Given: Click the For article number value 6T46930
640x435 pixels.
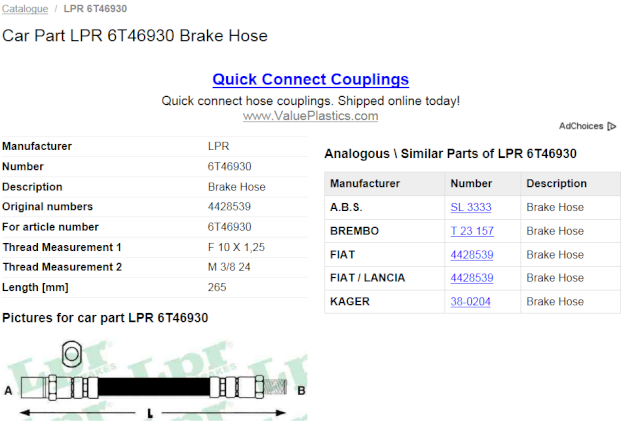Looking at the screenshot, I should pos(229,227).
